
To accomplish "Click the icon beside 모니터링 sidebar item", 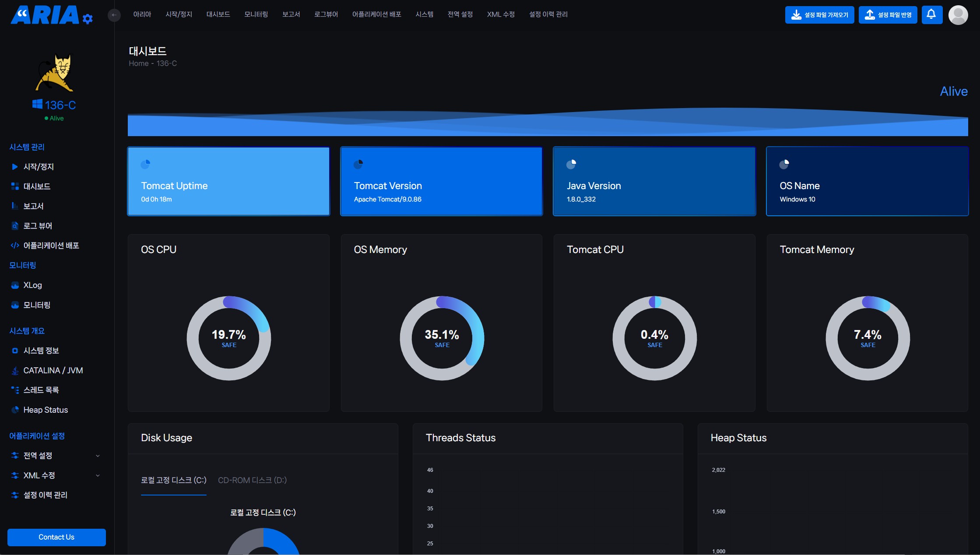I will 15,305.
